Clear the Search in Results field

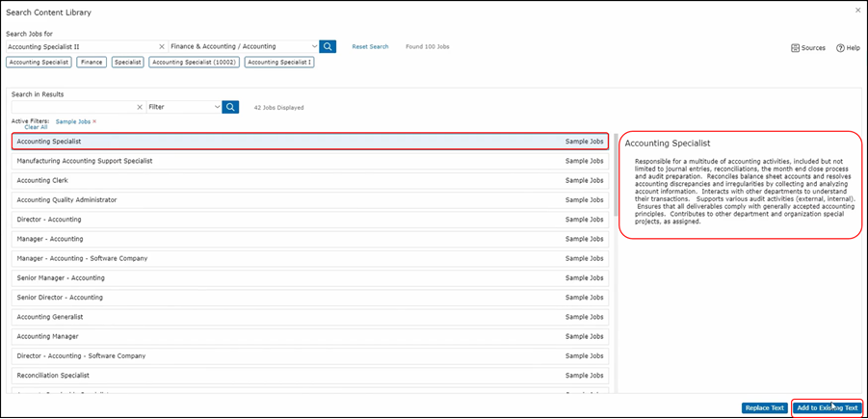pyautogui.click(x=140, y=107)
